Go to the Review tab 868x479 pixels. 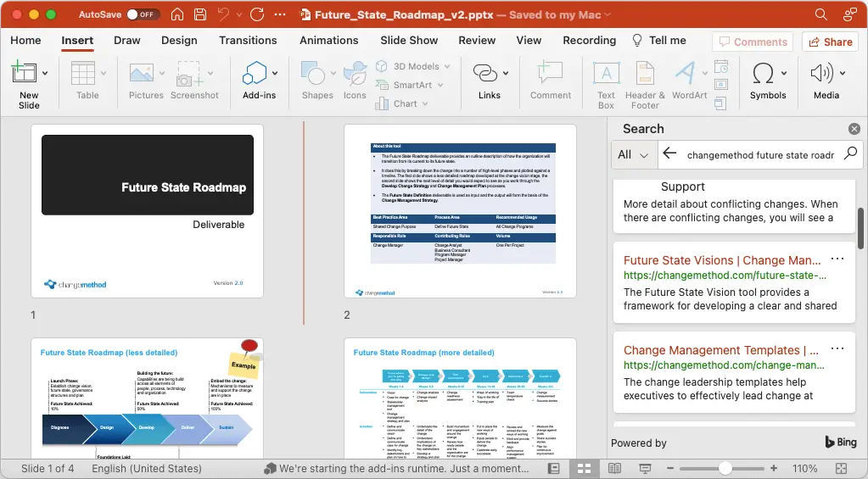(x=477, y=41)
